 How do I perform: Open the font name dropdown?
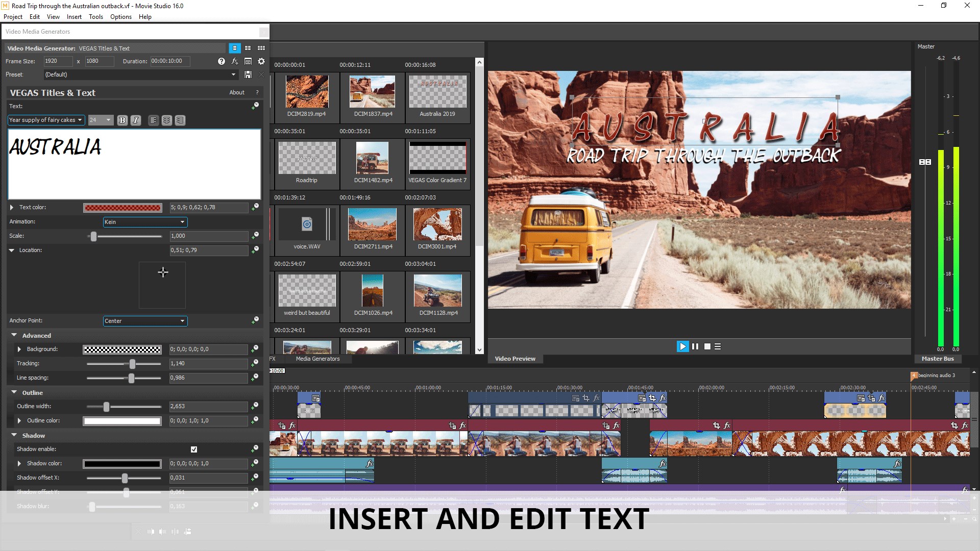[x=45, y=120]
